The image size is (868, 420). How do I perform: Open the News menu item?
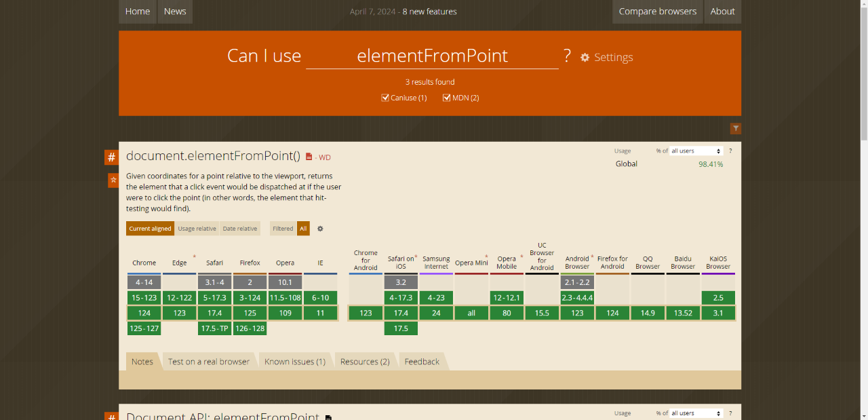175,12
